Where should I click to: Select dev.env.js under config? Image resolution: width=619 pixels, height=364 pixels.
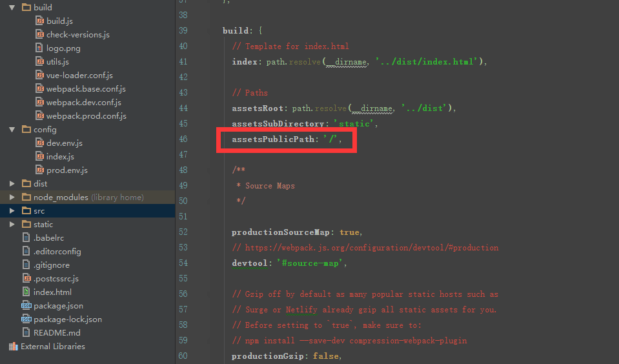point(65,143)
